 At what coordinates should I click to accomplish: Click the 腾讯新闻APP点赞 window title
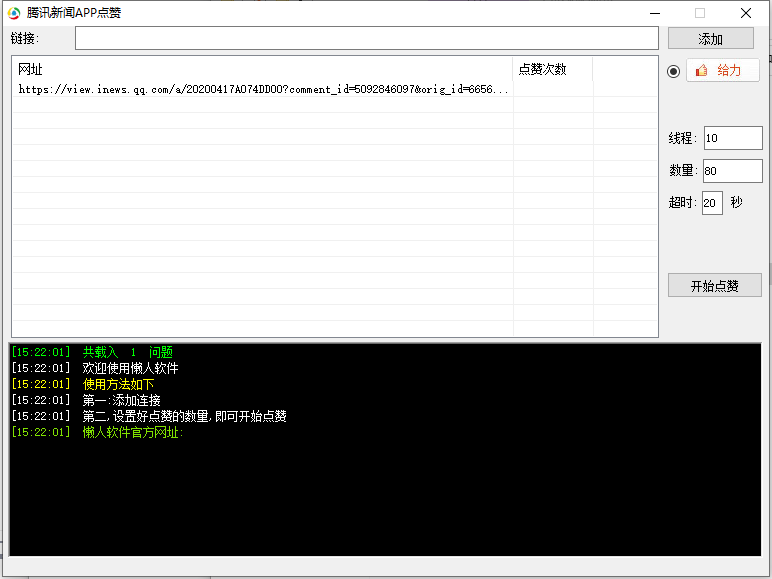click(74, 13)
